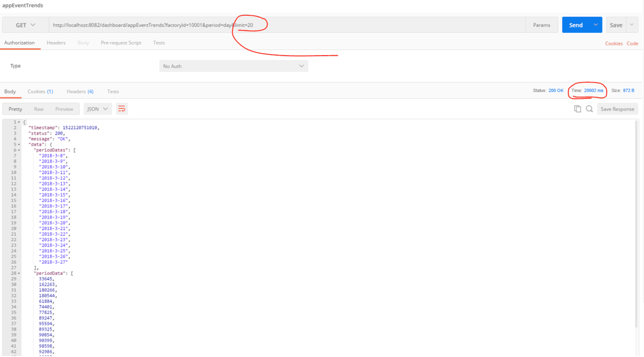
Task: Switch to the request Headers tab
Action: (56, 43)
